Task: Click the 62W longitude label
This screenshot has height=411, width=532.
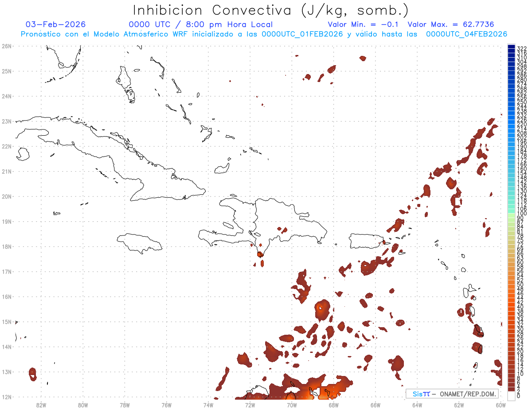Action: coord(459,405)
